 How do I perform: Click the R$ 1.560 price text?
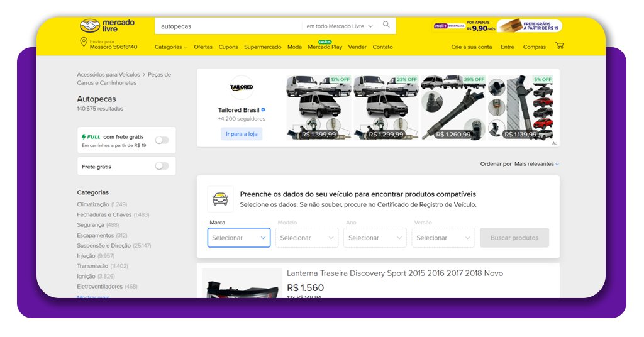tap(305, 288)
